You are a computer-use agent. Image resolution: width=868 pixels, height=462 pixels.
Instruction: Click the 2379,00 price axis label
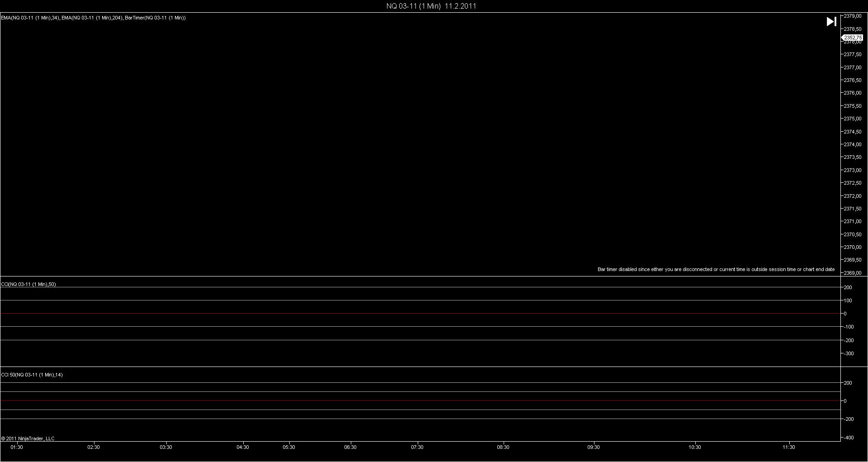[853, 16]
